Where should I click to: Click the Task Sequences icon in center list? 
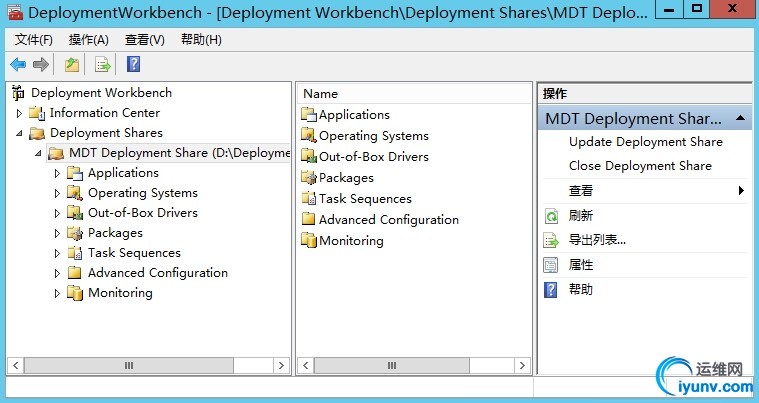(308, 198)
